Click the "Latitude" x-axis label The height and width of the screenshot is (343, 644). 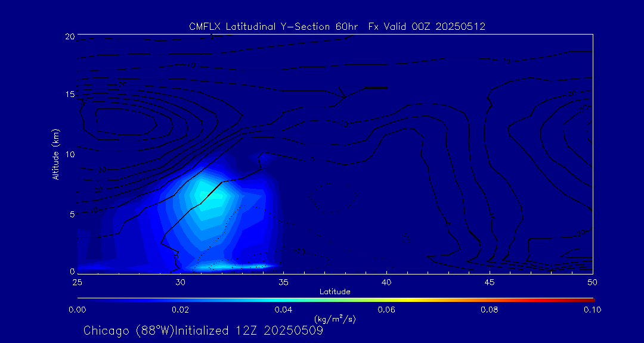(335, 291)
